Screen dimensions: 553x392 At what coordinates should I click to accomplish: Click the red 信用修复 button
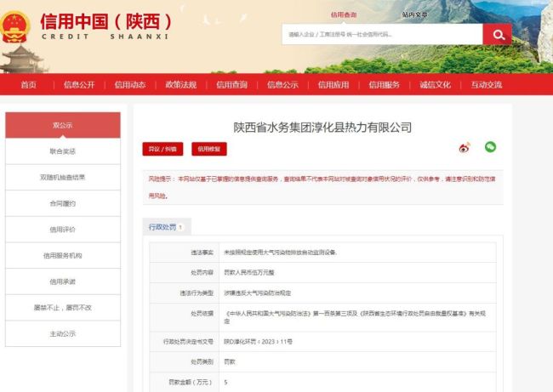tap(209, 149)
